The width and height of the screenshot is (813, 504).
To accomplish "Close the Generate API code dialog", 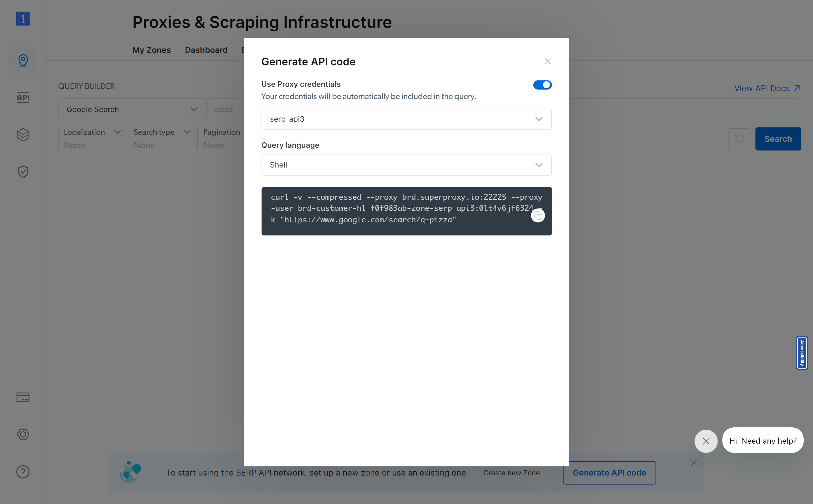I will 547,61.
